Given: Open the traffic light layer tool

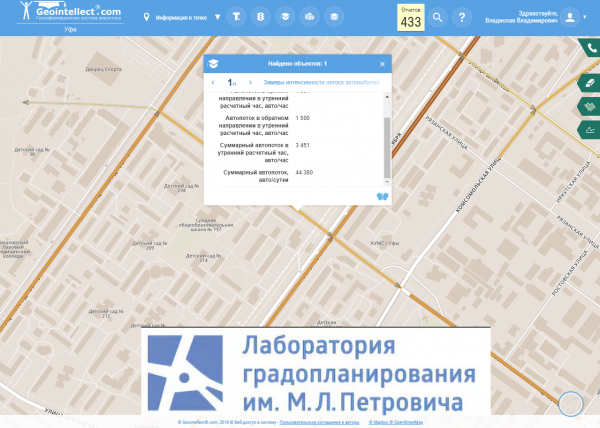Looking at the screenshot, I should (261, 17).
